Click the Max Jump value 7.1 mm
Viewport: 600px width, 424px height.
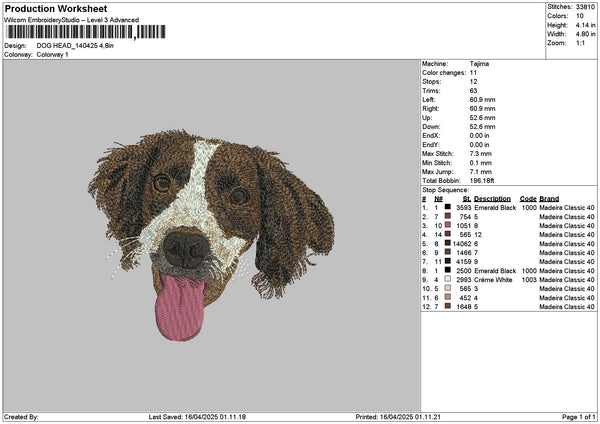click(x=481, y=172)
